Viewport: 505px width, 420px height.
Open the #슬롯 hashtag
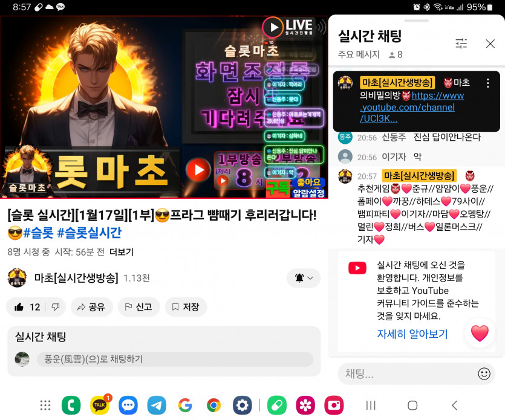(x=38, y=233)
